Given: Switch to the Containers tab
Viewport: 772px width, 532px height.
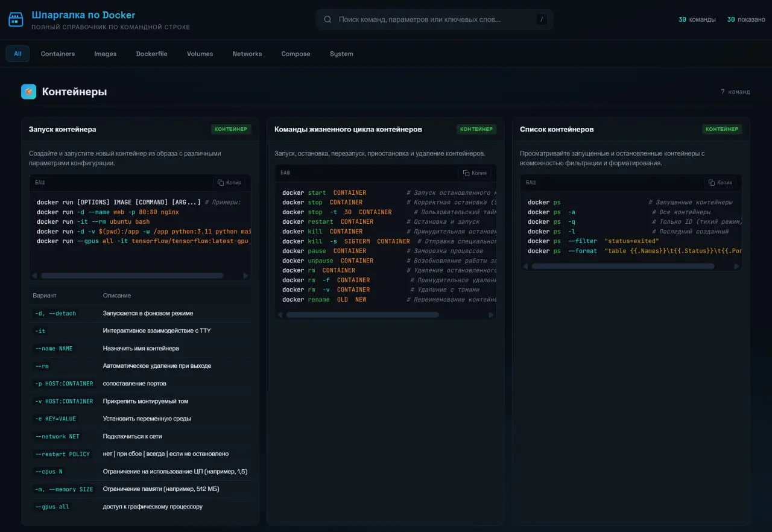Looking at the screenshot, I should click(x=58, y=54).
